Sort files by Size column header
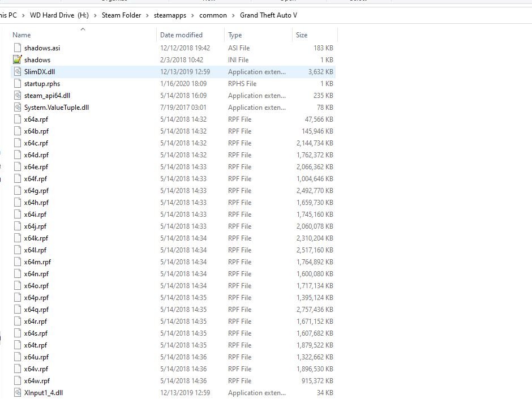The width and height of the screenshot is (532, 407). pyautogui.click(x=302, y=35)
